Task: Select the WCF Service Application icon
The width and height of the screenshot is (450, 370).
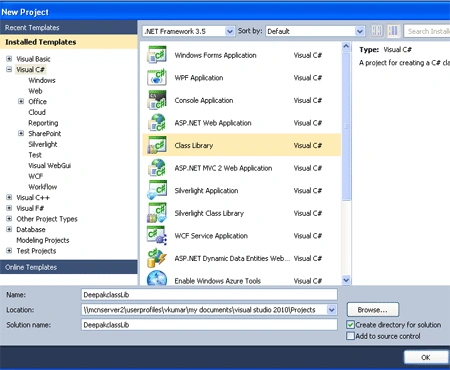Action: pos(157,236)
